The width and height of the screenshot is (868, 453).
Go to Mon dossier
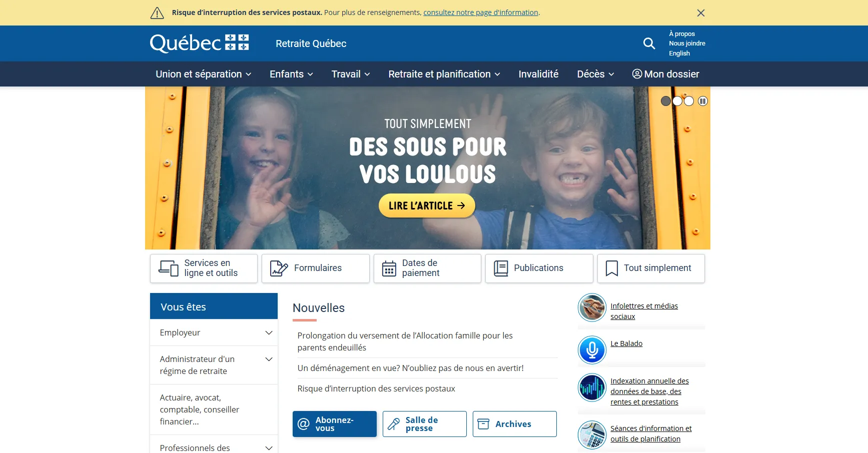point(665,74)
